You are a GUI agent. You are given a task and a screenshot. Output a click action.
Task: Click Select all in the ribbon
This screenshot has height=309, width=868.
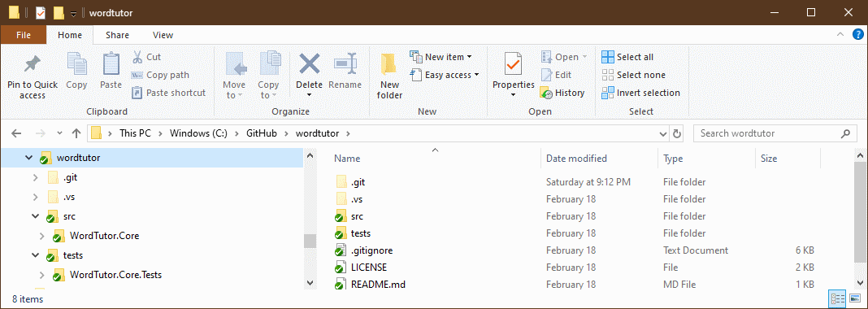(627, 57)
